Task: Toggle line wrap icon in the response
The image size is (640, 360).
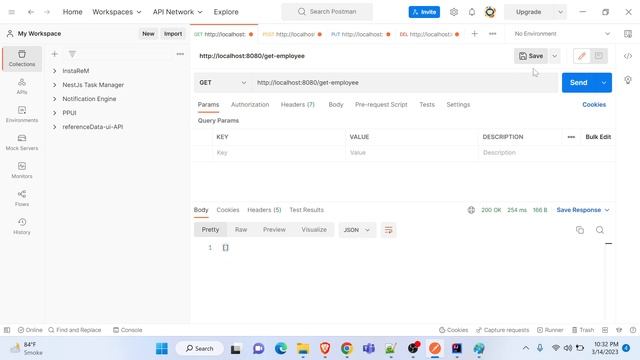Action: [x=389, y=230]
